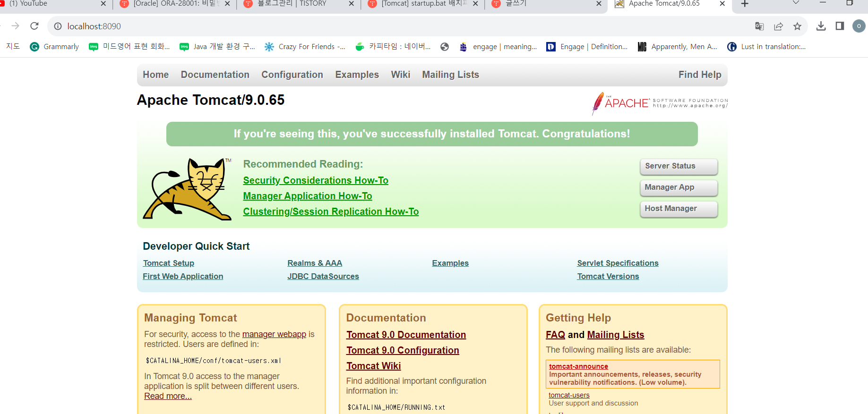Open Tomcat Versions link
This screenshot has height=414, width=868.
click(608, 276)
